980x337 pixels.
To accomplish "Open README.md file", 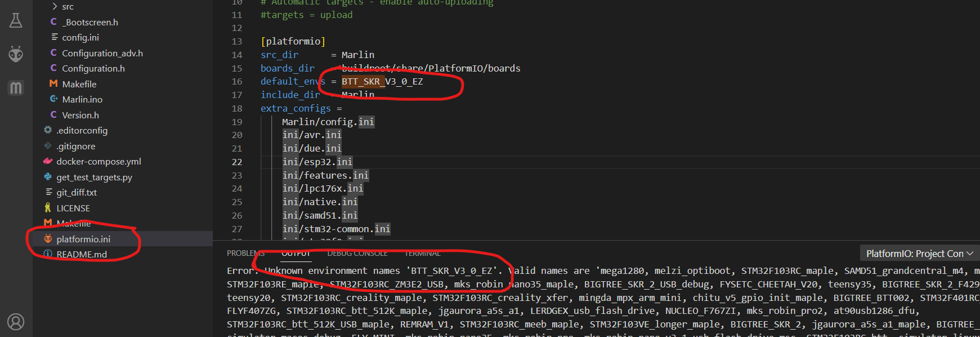I will tap(82, 254).
